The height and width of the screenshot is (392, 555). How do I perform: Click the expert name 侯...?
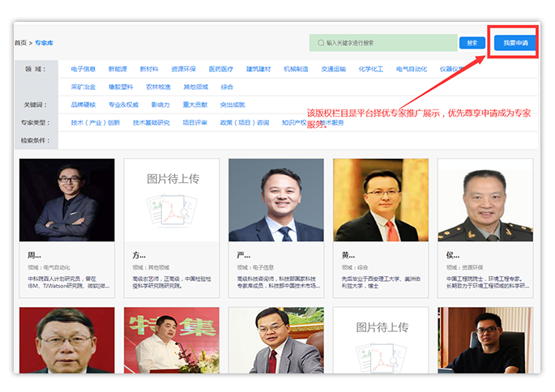click(453, 255)
